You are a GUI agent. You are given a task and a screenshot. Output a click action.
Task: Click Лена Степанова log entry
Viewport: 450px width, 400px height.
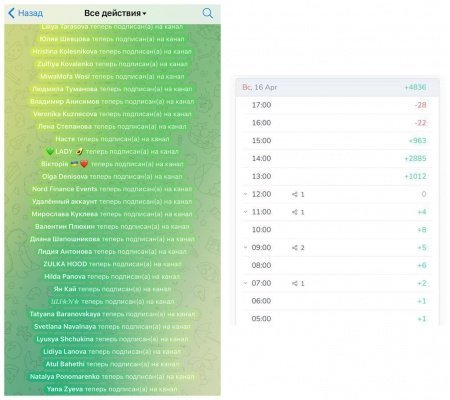(x=112, y=126)
